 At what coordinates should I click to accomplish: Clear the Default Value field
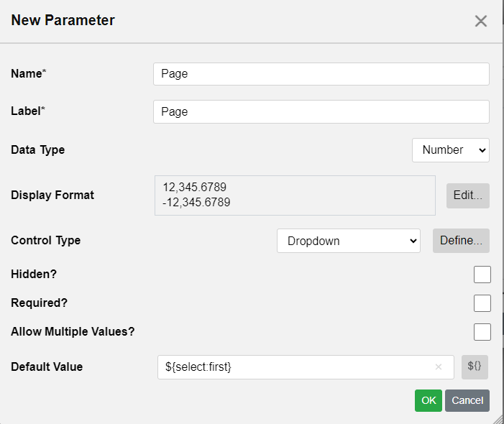click(x=438, y=367)
